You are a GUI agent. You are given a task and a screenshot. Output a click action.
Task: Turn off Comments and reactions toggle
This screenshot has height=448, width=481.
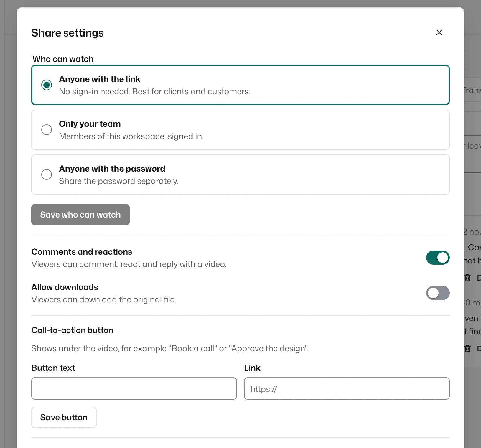pos(438,258)
